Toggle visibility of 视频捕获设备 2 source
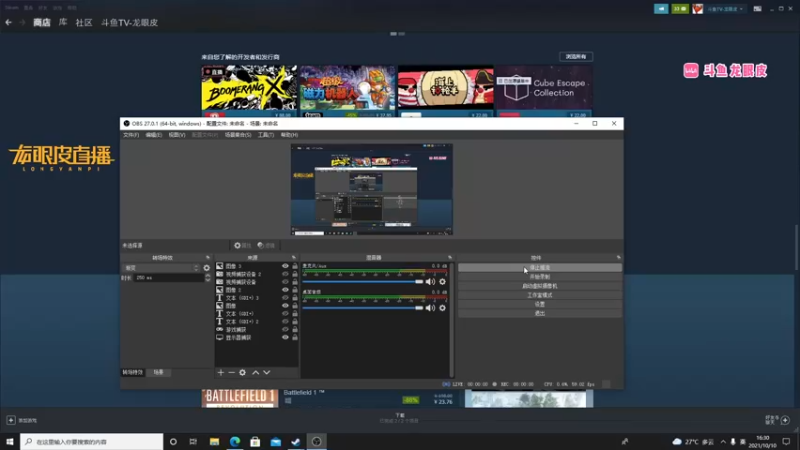800x450 pixels. pyautogui.click(x=285, y=274)
